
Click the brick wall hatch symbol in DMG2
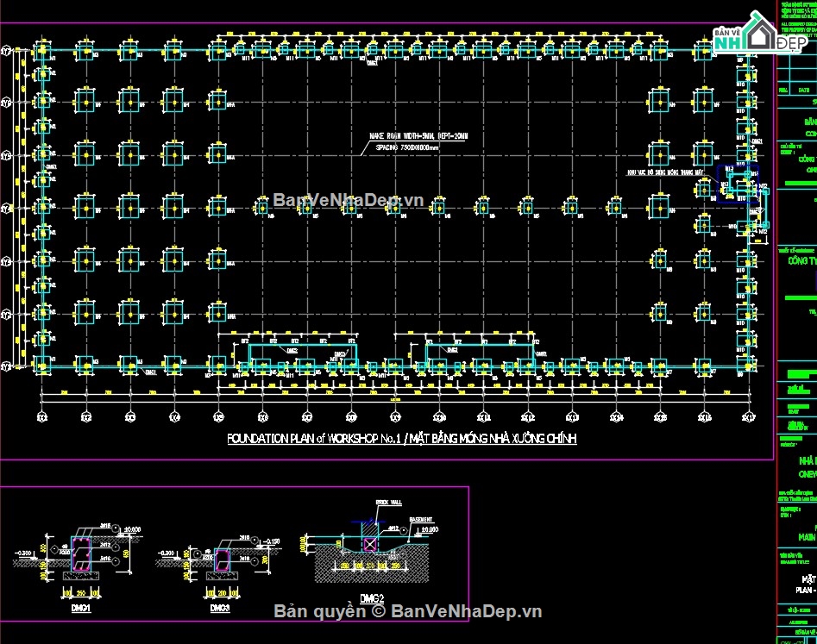369,545
